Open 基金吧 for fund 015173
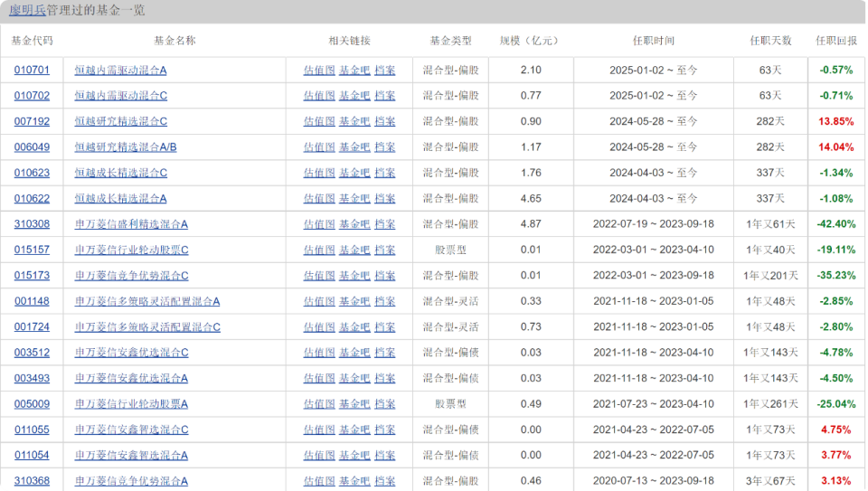 354,276
